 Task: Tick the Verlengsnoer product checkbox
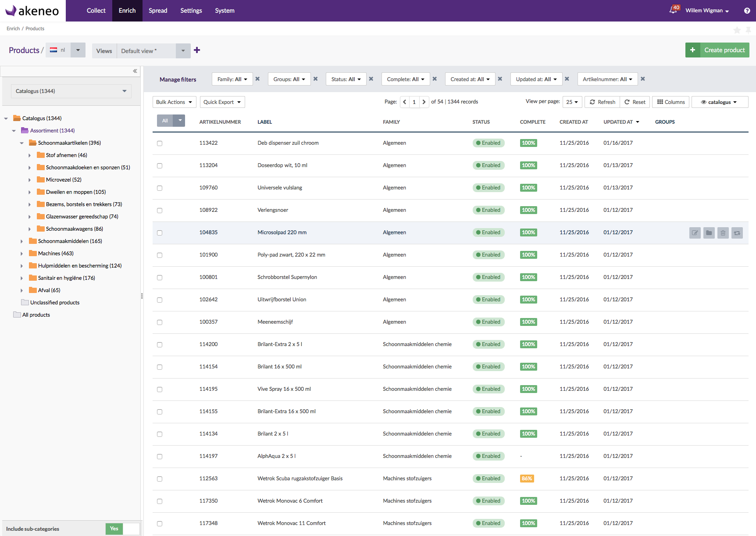point(160,211)
